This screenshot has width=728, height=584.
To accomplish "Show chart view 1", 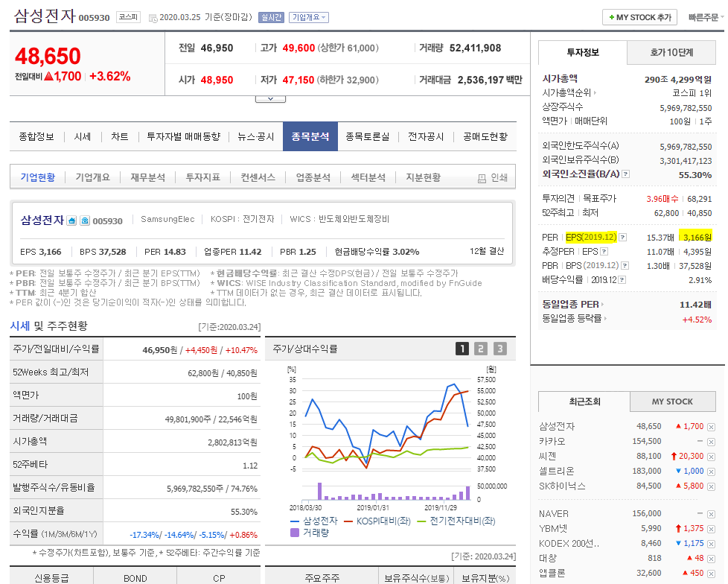I will point(462,349).
